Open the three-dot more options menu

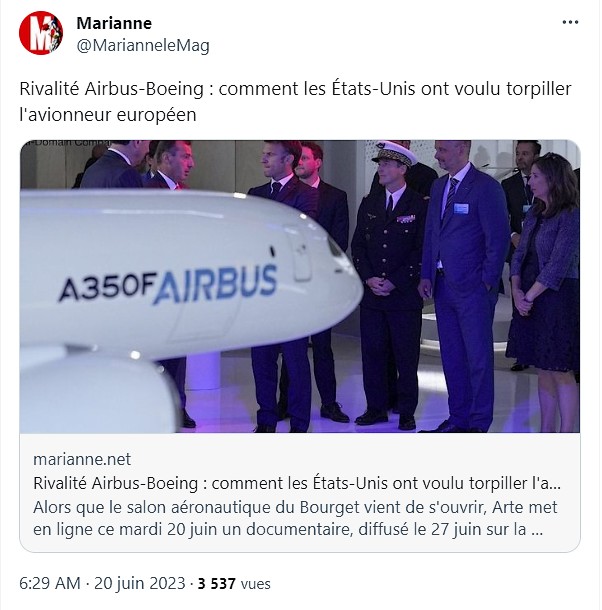570,23
